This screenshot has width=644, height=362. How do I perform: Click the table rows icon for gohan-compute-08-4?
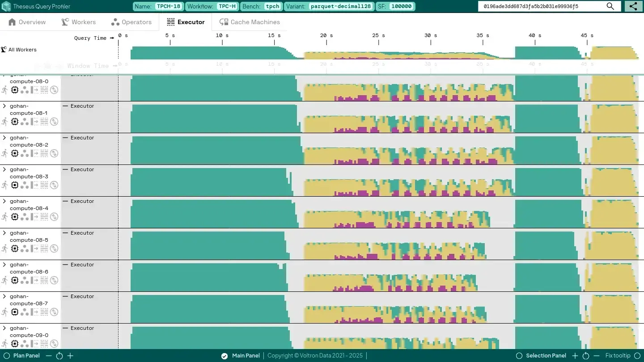click(x=44, y=217)
